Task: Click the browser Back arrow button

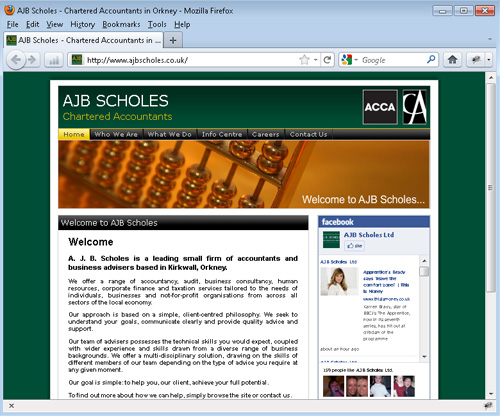Action: (x=16, y=60)
